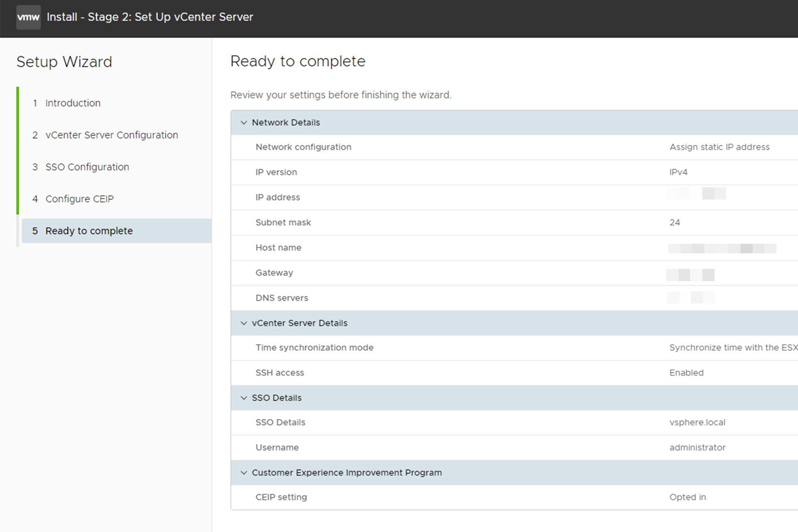
Task: Collapse the Customer Experience Improvement Program section
Action: pos(244,473)
